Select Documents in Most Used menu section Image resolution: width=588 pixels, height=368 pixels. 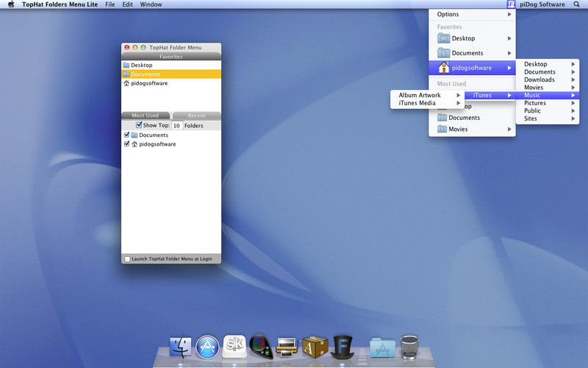click(472, 118)
